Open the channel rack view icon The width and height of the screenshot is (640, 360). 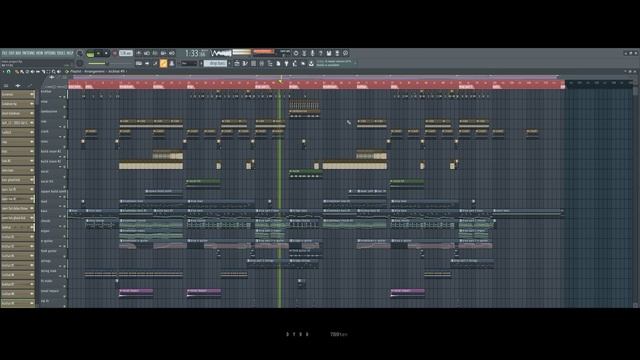coord(253,63)
